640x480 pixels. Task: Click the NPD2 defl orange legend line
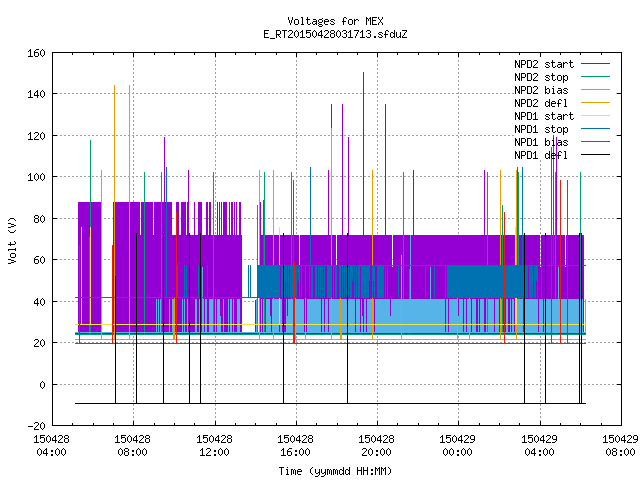[x=595, y=103]
